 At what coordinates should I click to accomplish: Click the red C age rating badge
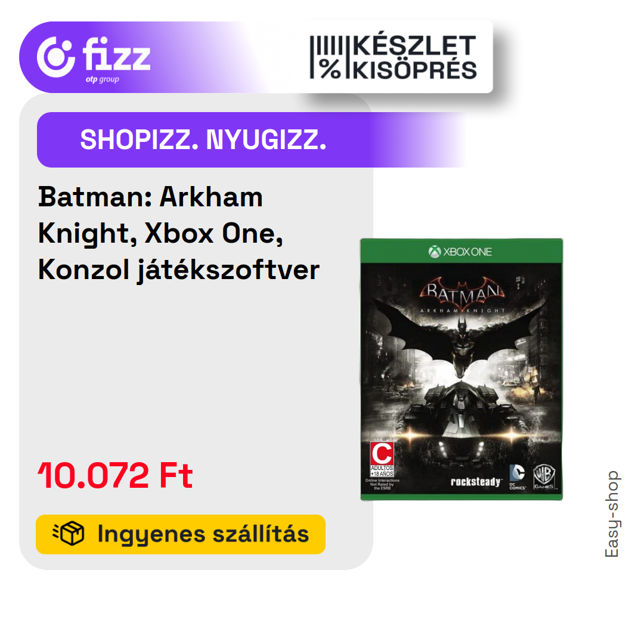pyautogui.click(x=382, y=453)
